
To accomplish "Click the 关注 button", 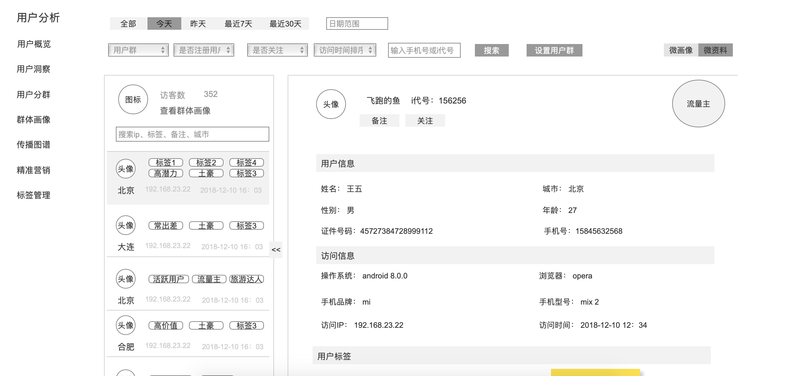I will [425, 120].
